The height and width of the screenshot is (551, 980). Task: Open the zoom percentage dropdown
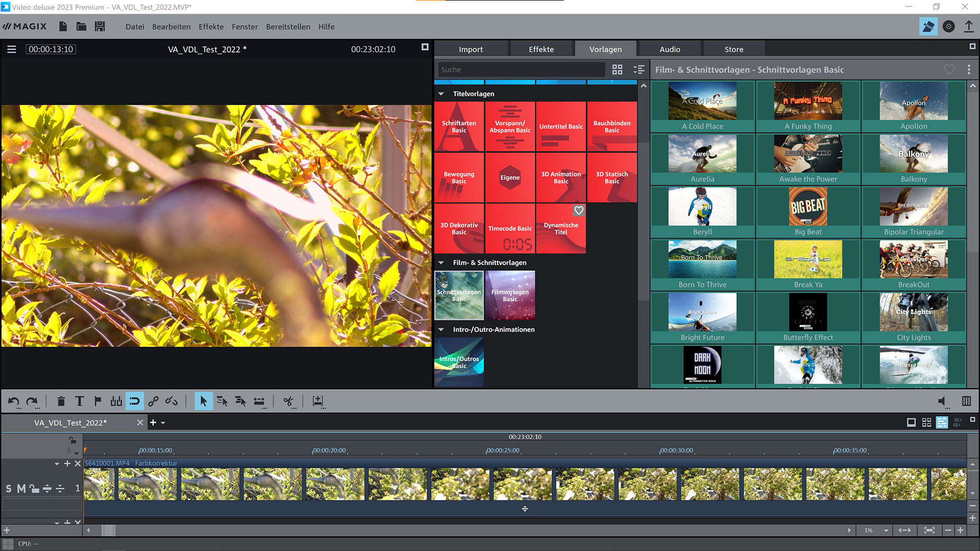point(886,531)
